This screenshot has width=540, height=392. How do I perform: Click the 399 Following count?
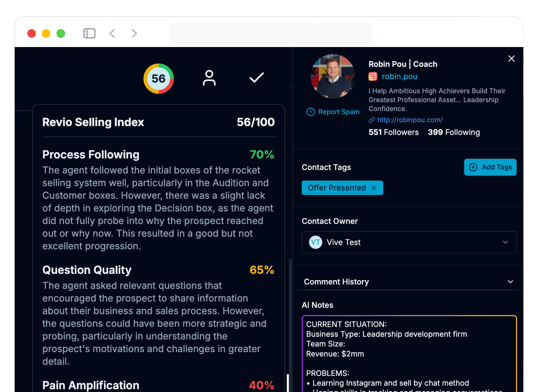tap(454, 132)
